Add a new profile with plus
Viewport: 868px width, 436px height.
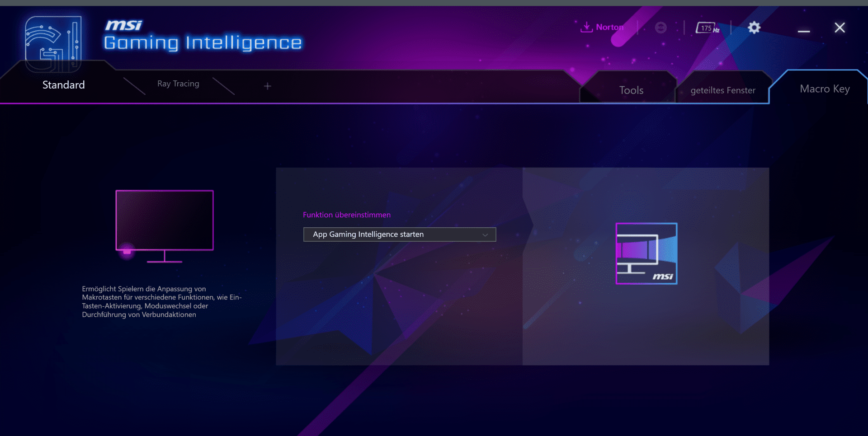point(268,86)
